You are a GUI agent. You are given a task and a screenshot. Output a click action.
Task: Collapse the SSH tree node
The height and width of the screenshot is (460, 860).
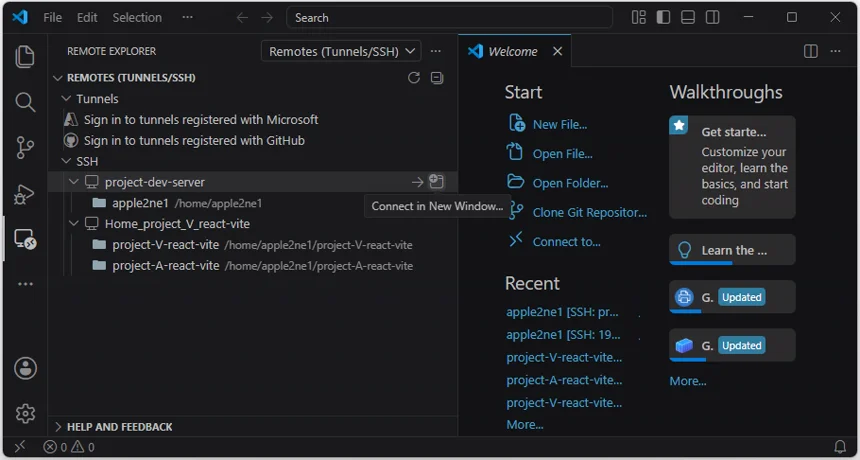click(x=66, y=161)
